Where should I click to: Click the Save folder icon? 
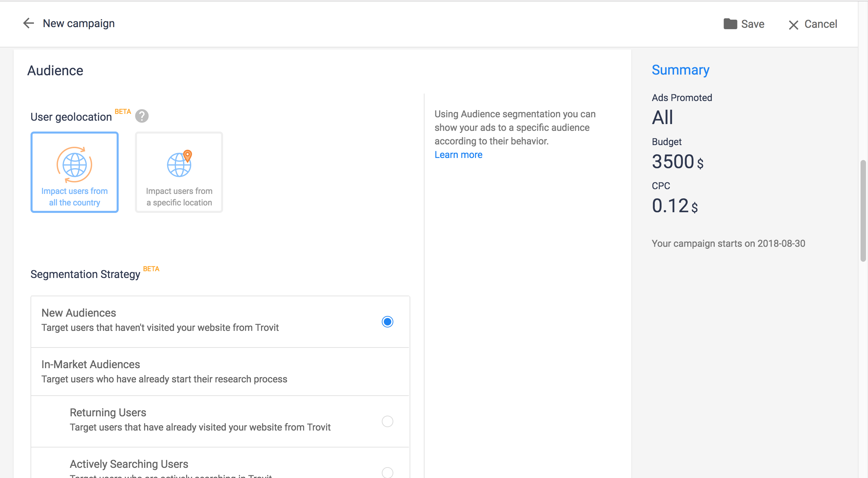pyautogui.click(x=730, y=24)
